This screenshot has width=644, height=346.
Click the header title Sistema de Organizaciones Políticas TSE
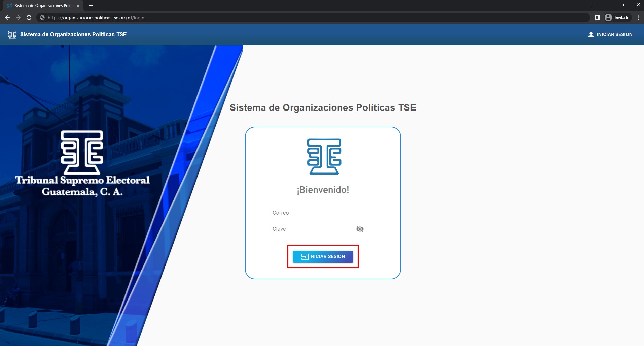[73, 35]
